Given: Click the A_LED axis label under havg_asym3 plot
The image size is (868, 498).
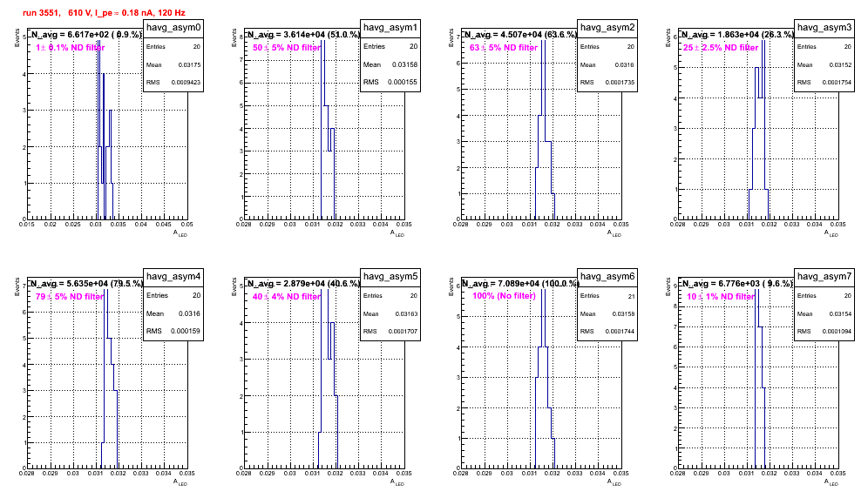Looking at the screenshot, I should [x=831, y=233].
